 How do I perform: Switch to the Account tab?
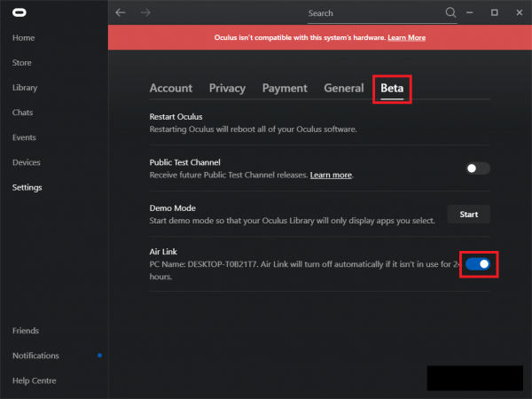pyautogui.click(x=170, y=88)
